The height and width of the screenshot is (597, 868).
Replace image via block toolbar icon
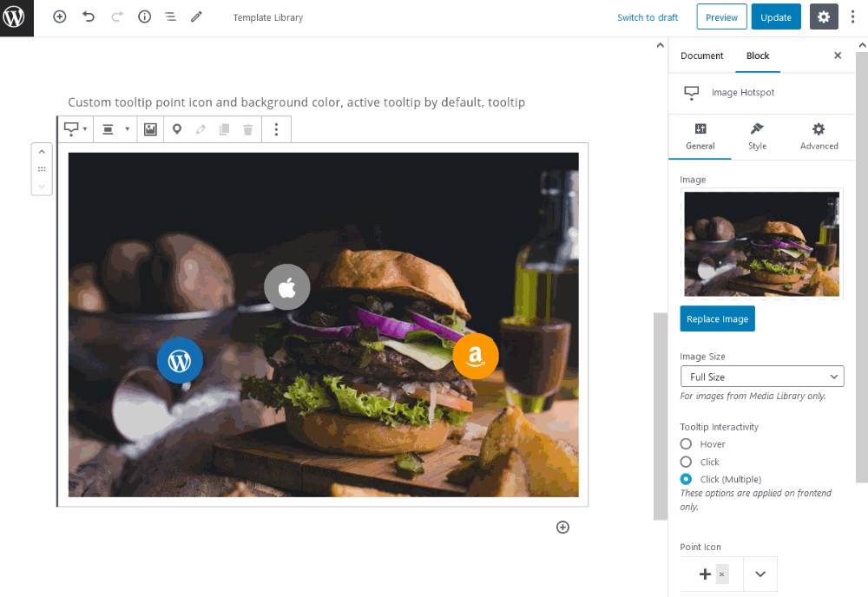pyautogui.click(x=150, y=129)
